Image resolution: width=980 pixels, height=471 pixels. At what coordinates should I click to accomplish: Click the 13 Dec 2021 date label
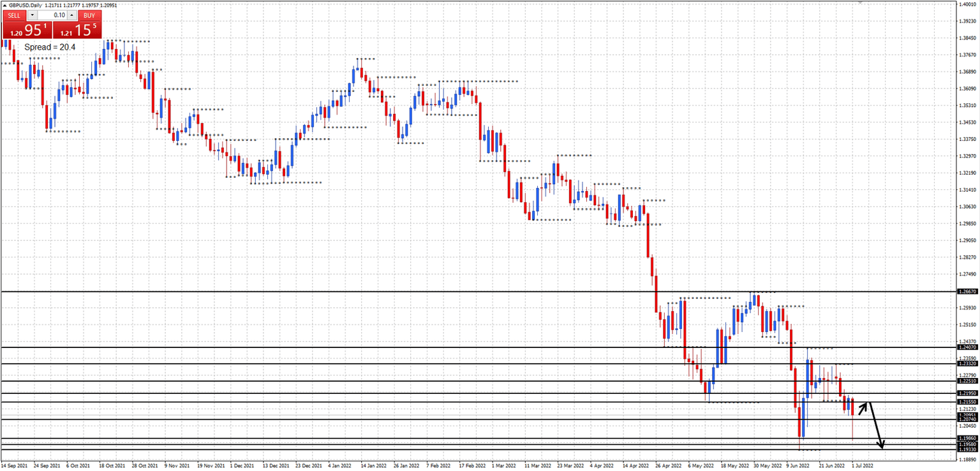click(275, 466)
